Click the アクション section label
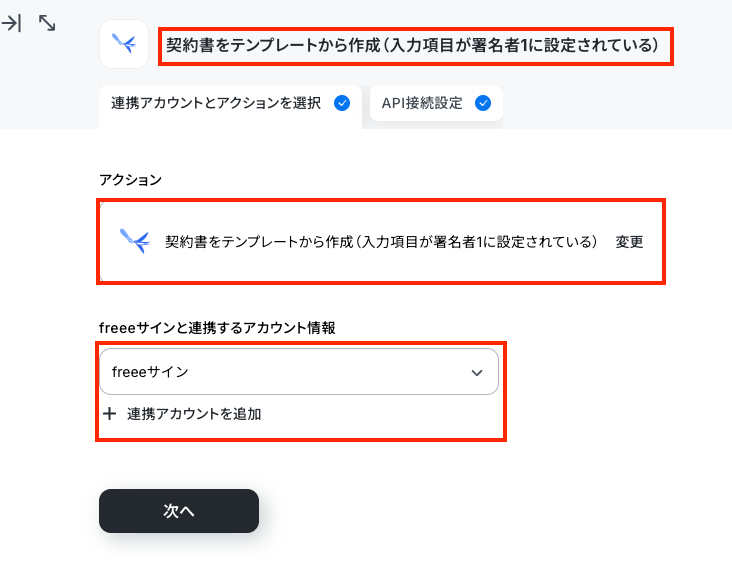Image resolution: width=732 pixels, height=572 pixels. click(x=130, y=180)
